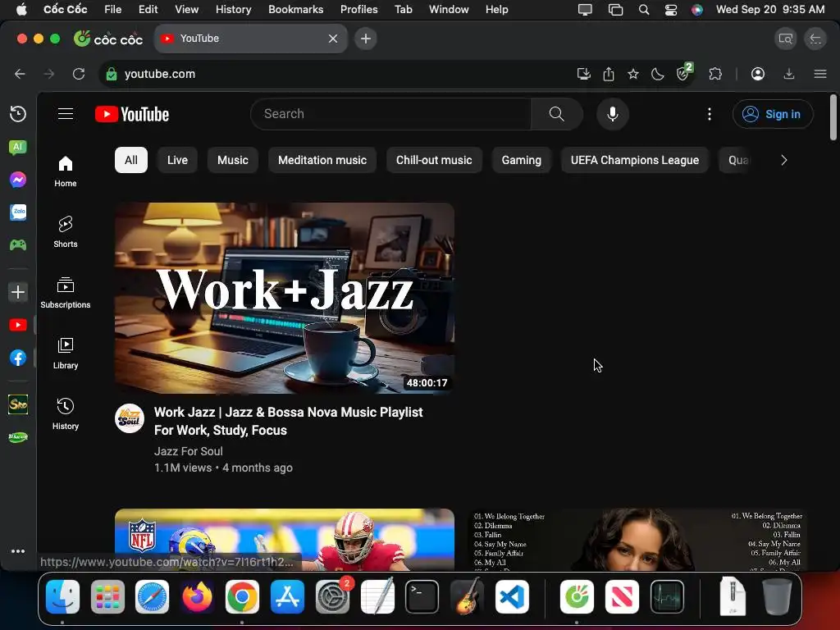Open Work Jazz video title link
840x630 pixels.
pos(288,421)
